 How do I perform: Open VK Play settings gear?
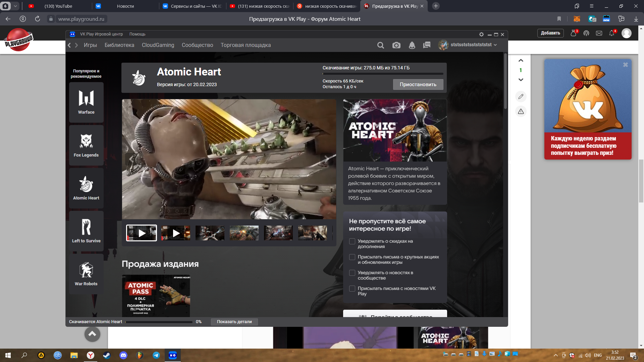(481, 35)
